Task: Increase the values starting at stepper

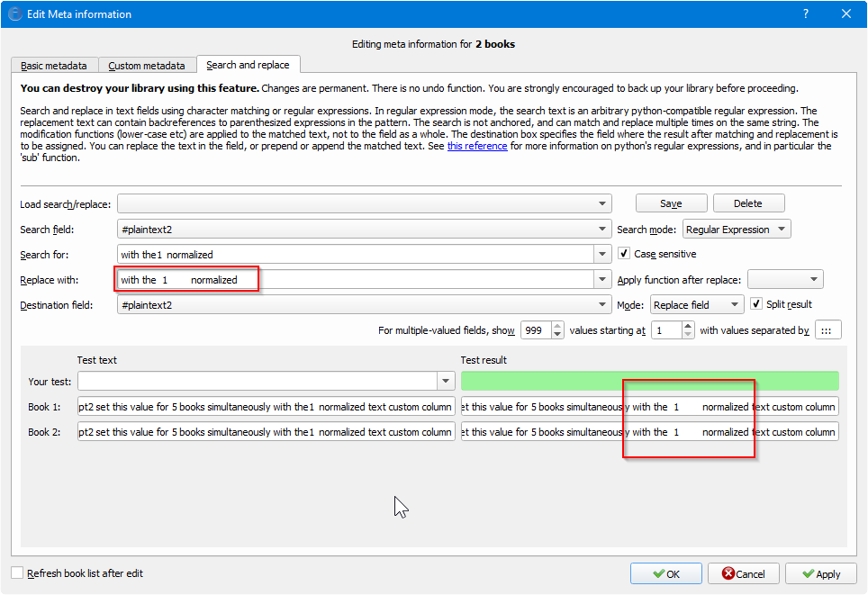Action: click(688, 326)
